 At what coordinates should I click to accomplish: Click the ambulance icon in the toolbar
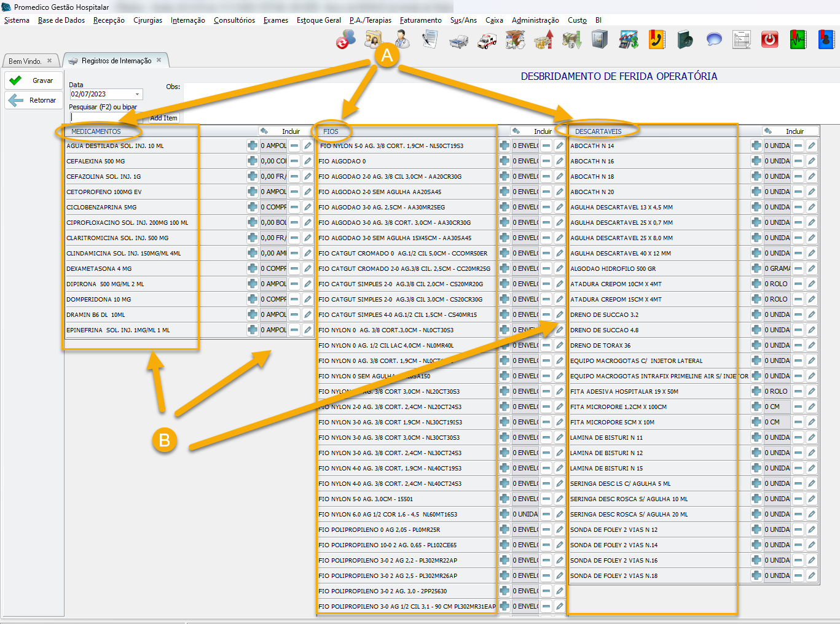(x=487, y=41)
